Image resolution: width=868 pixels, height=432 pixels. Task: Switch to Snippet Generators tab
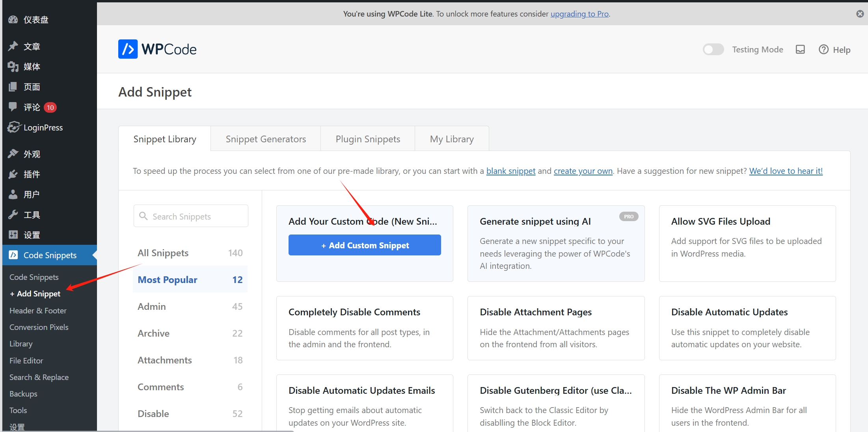point(266,139)
